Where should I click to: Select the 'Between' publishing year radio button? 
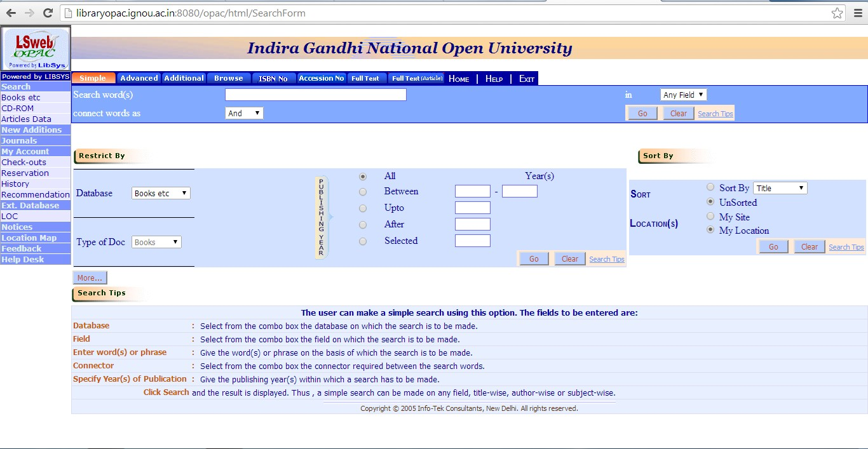pos(363,191)
